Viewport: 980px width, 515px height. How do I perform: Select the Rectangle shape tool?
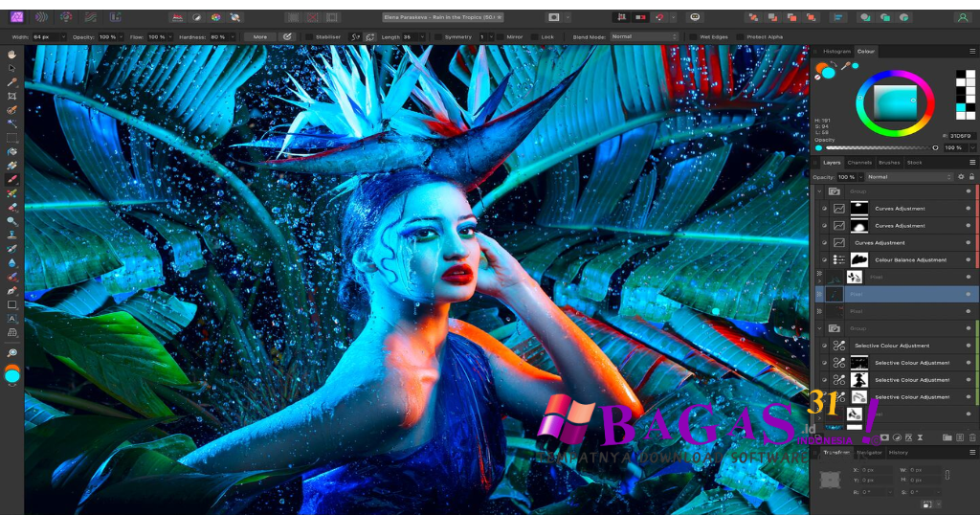coord(11,304)
